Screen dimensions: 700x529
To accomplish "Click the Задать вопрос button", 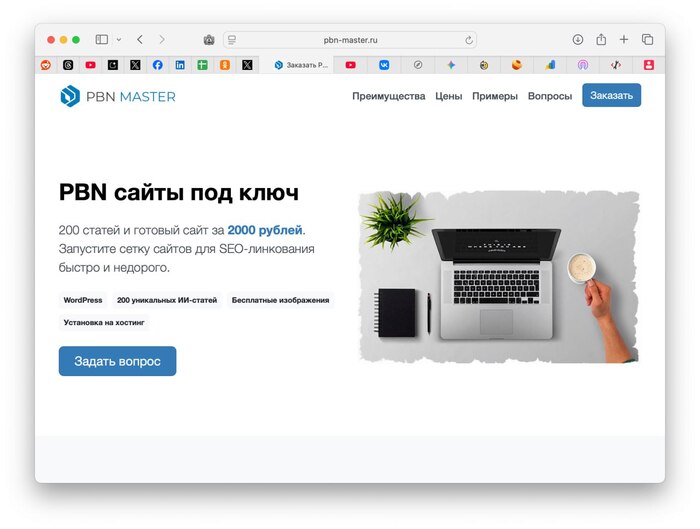I will 117,361.
